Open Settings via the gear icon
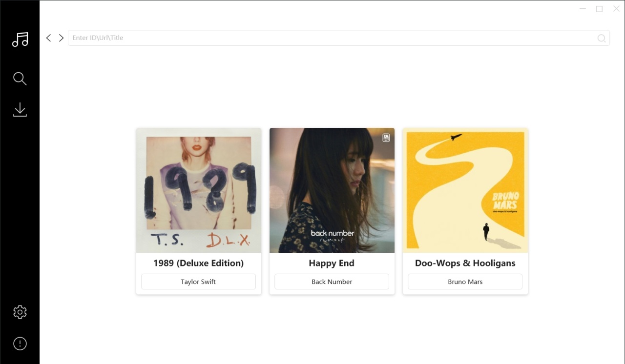 tap(20, 312)
